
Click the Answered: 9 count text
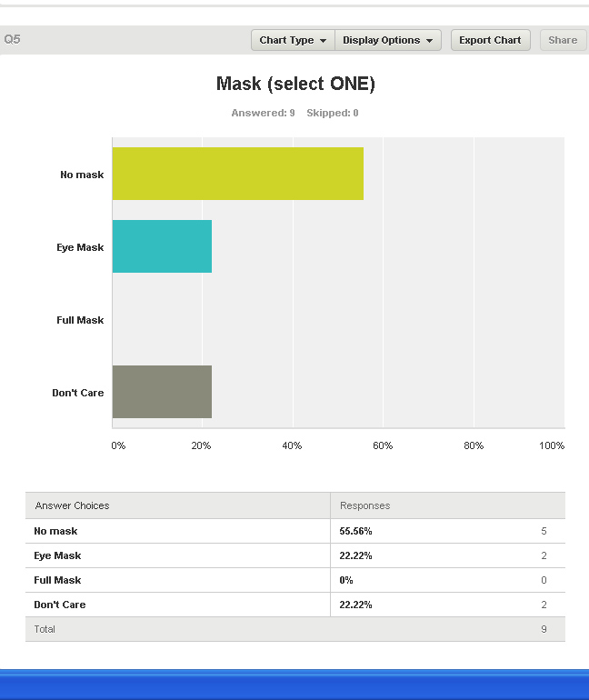click(263, 114)
